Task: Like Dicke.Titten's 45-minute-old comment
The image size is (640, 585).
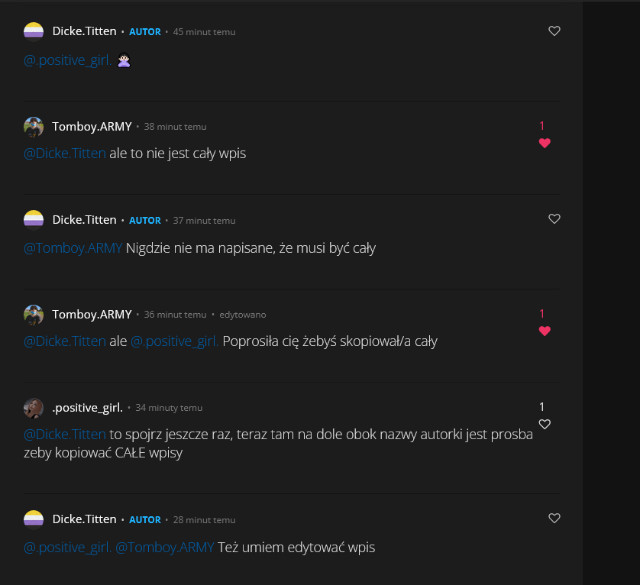Action: pos(555,31)
